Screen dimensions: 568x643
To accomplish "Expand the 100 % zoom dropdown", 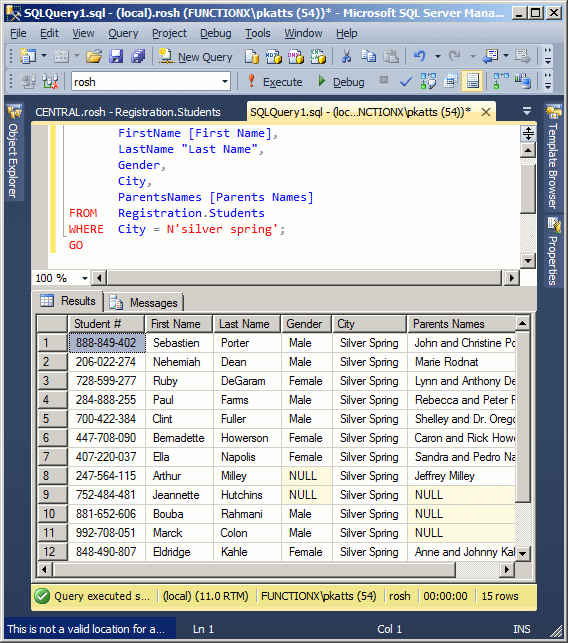I will [84, 278].
